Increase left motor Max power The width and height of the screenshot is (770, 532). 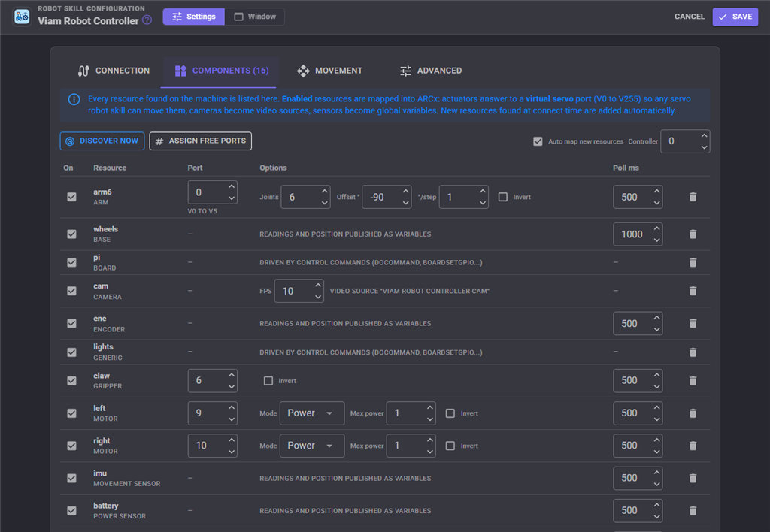click(429, 407)
